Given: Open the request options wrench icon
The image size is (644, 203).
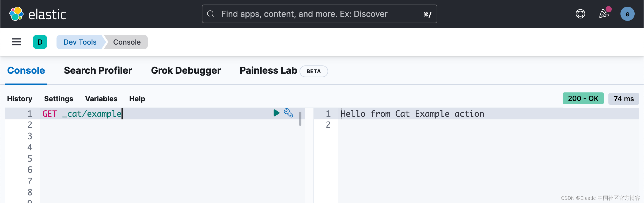Looking at the screenshot, I should [x=289, y=113].
